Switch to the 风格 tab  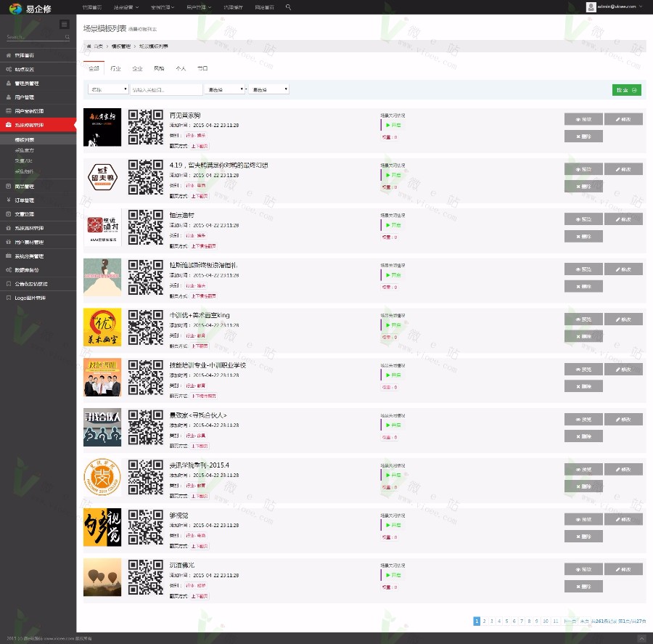[159, 68]
